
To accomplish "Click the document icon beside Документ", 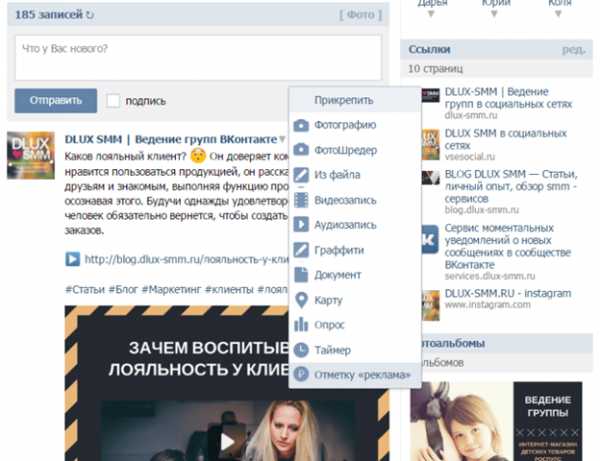I will tap(301, 275).
